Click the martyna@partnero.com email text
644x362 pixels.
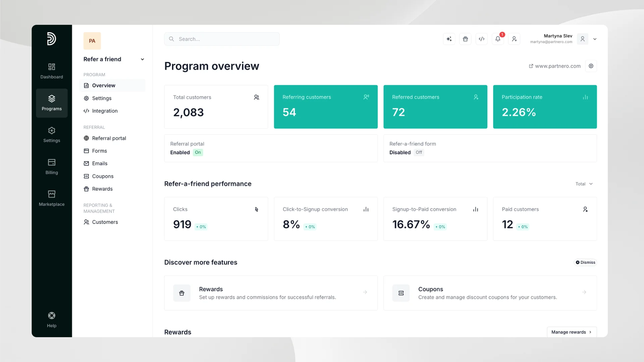tap(551, 42)
